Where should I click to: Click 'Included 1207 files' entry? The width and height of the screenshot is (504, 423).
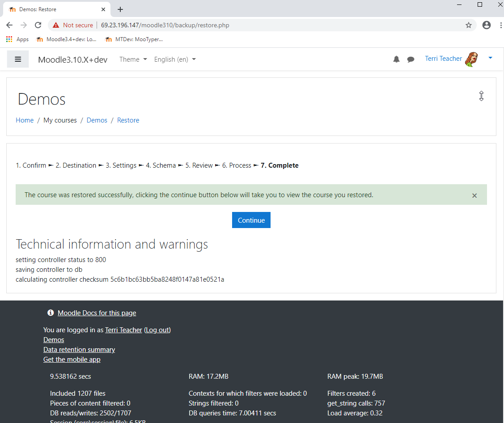pyautogui.click(x=77, y=393)
